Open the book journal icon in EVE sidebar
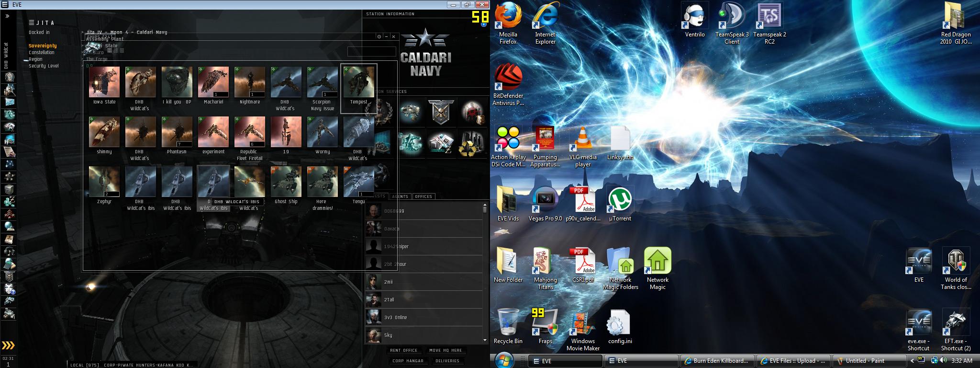The width and height of the screenshot is (980, 368). (x=9, y=239)
